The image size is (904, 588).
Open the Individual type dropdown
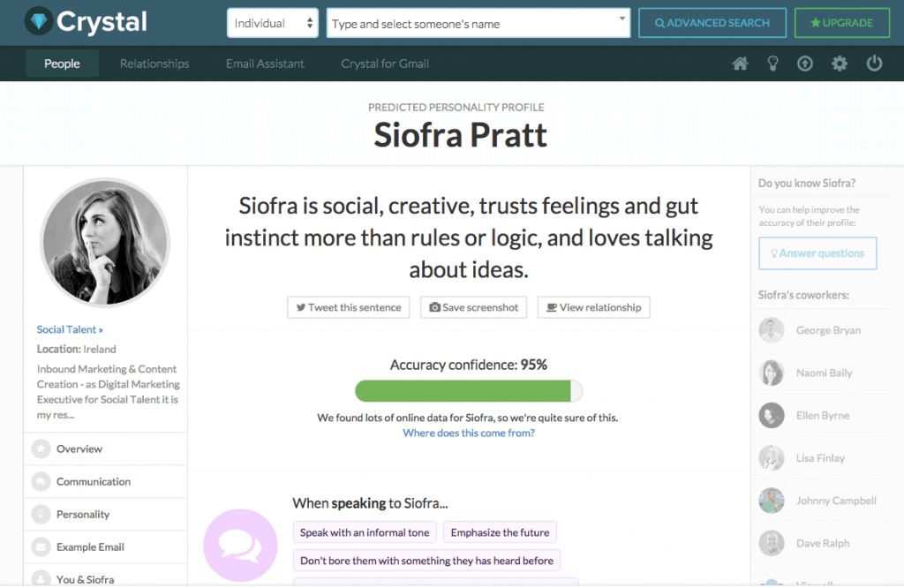pos(273,23)
